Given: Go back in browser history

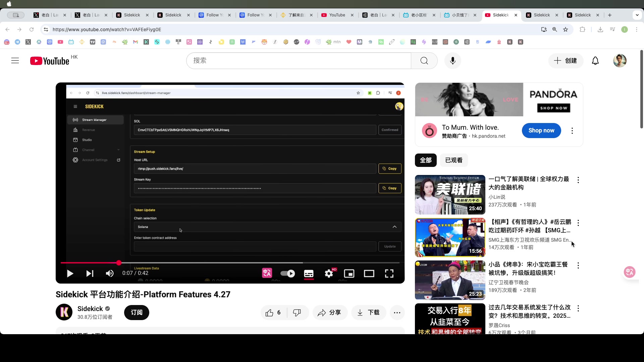Looking at the screenshot, I should 7,29.
